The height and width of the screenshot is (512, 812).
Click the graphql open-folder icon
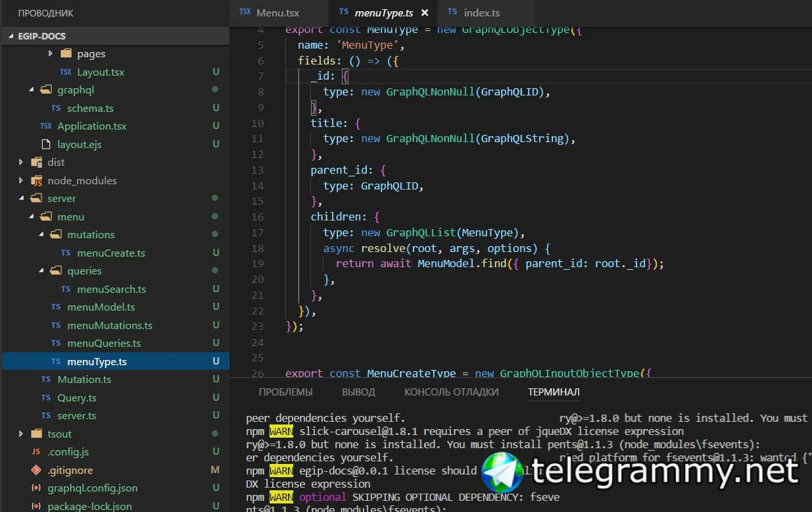click(45, 90)
